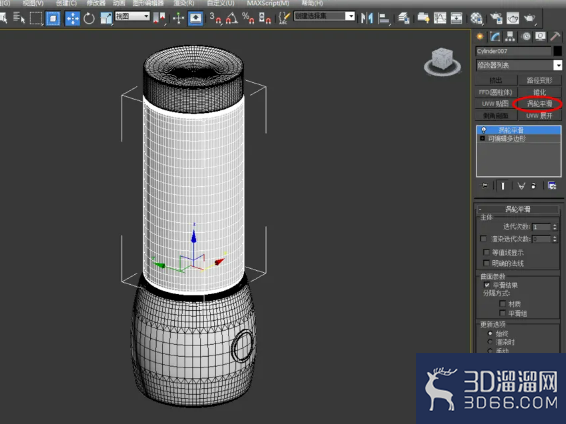Click the 路径变形 modifier button
566x424 pixels.
pyautogui.click(x=539, y=80)
